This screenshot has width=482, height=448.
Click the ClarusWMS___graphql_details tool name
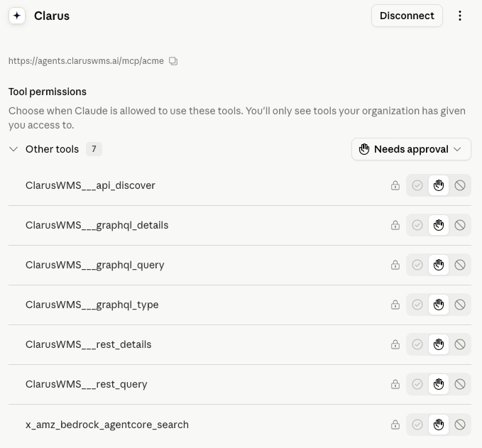97,225
